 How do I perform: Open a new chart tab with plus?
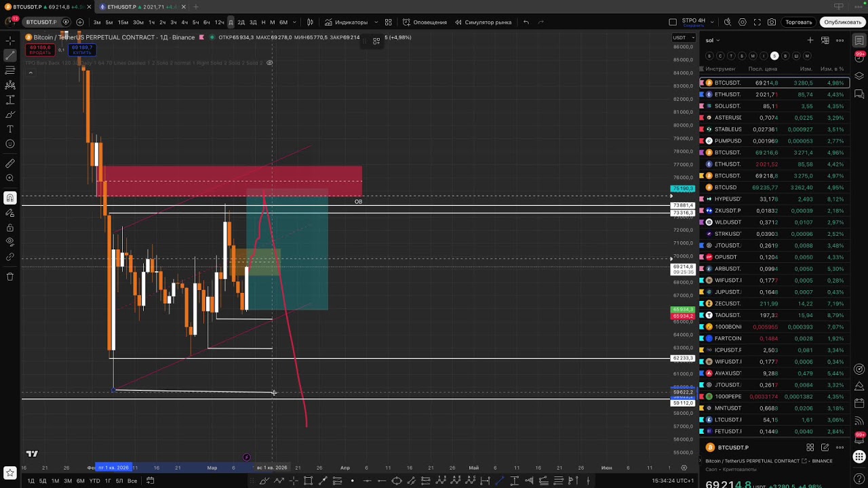coord(196,7)
